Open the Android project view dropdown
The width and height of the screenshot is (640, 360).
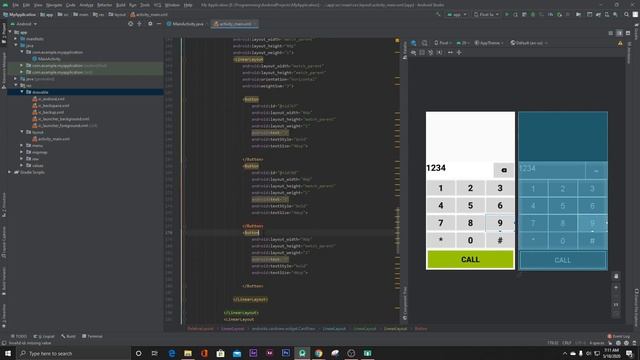click(24, 24)
